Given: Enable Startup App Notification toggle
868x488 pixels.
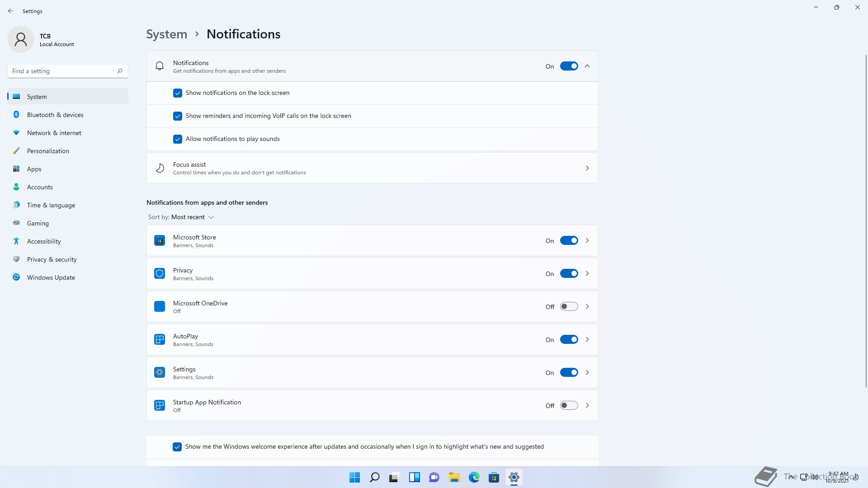Looking at the screenshot, I should pos(569,405).
